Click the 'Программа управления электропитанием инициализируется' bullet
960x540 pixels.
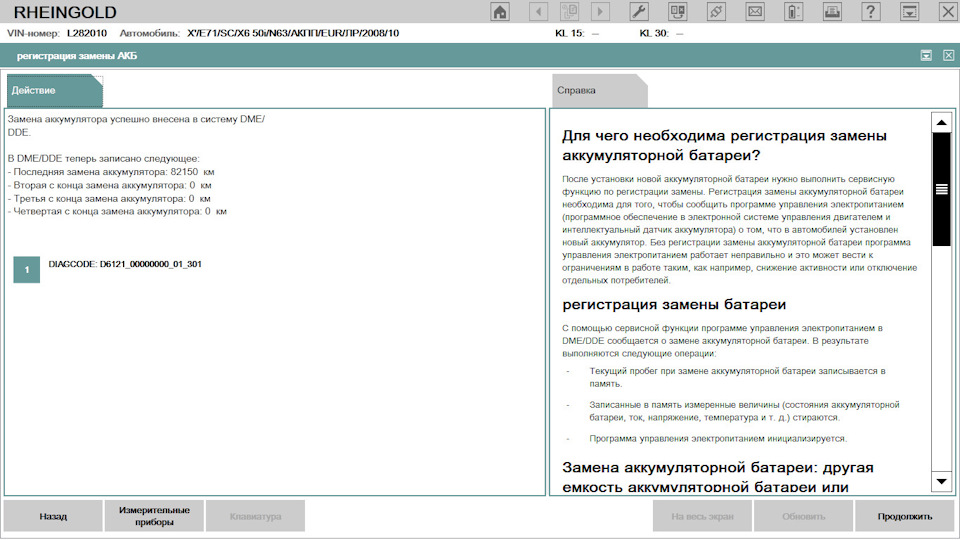(718, 439)
